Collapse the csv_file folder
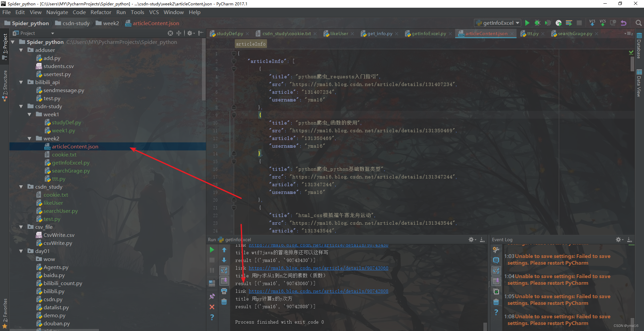This screenshot has height=331, width=644. [21, 227]
